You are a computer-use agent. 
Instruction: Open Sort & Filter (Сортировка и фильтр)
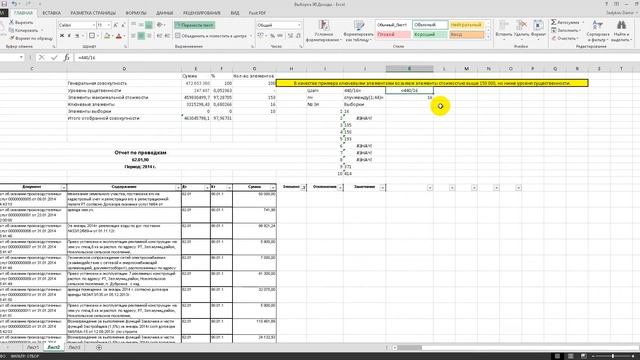[598, 30]
